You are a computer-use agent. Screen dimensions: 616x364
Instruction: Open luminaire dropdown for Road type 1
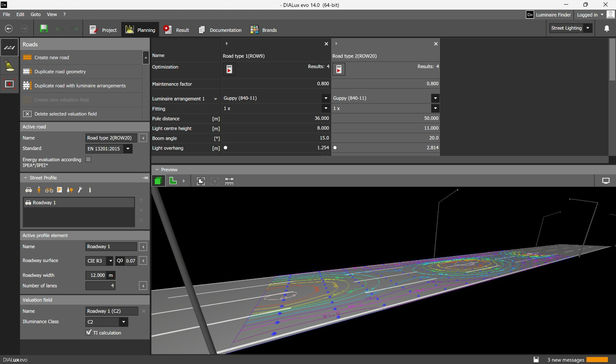326,98
